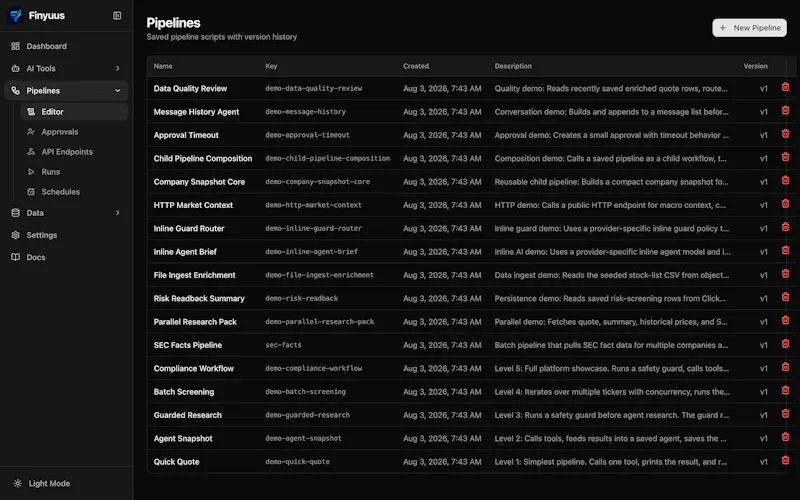This screenshot has width=800, height=500.
Task: Click the Parallel Research Pack description
Action: [611, 322]
